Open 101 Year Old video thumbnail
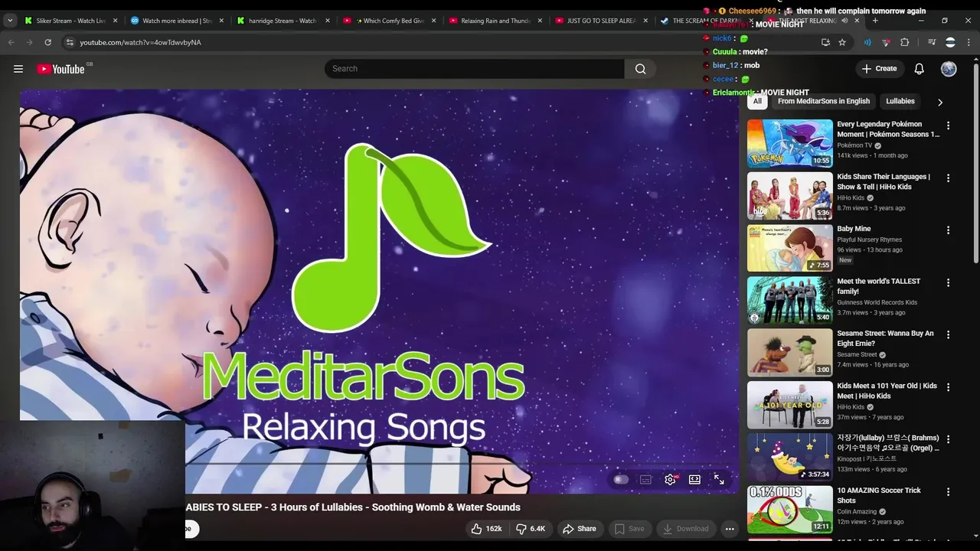 (x=789, y=405)
